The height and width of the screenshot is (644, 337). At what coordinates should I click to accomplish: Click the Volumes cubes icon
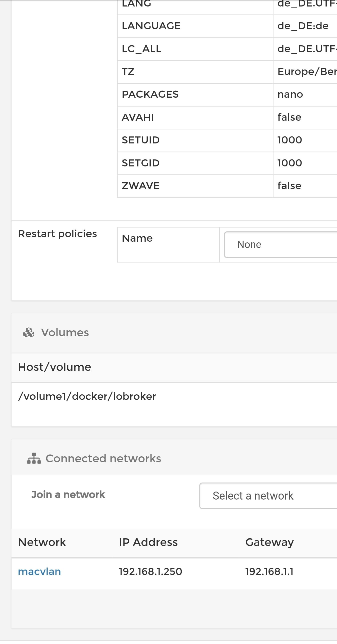[29, 333]
